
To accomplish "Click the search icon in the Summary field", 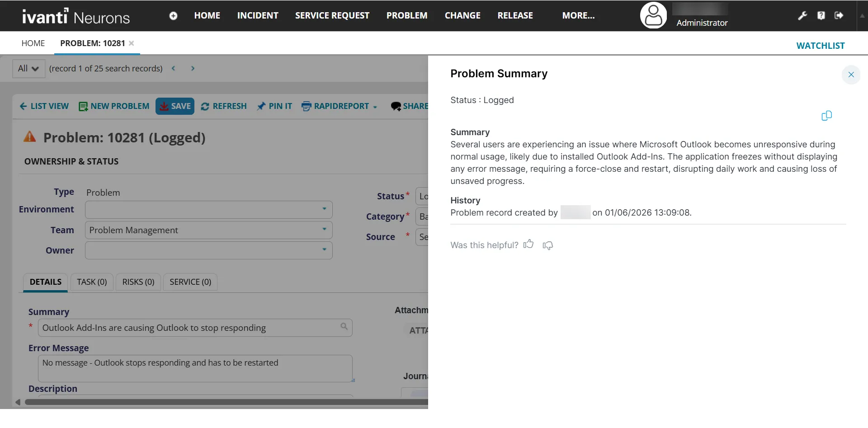I will click(x=344, y=326).
